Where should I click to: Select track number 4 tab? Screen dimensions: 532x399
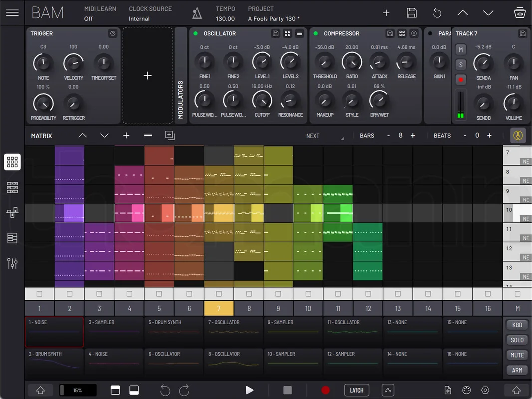click(x=129, y=309)
